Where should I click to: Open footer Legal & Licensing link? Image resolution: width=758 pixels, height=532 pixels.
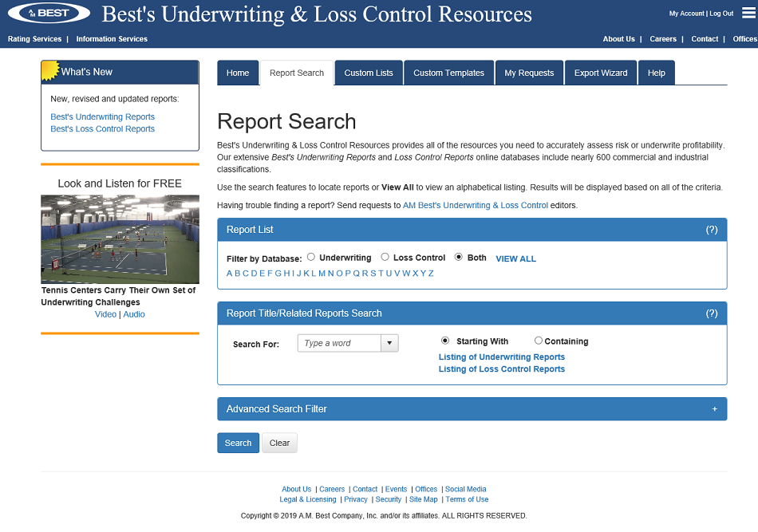pyautogui.click(x=307, y=499)
